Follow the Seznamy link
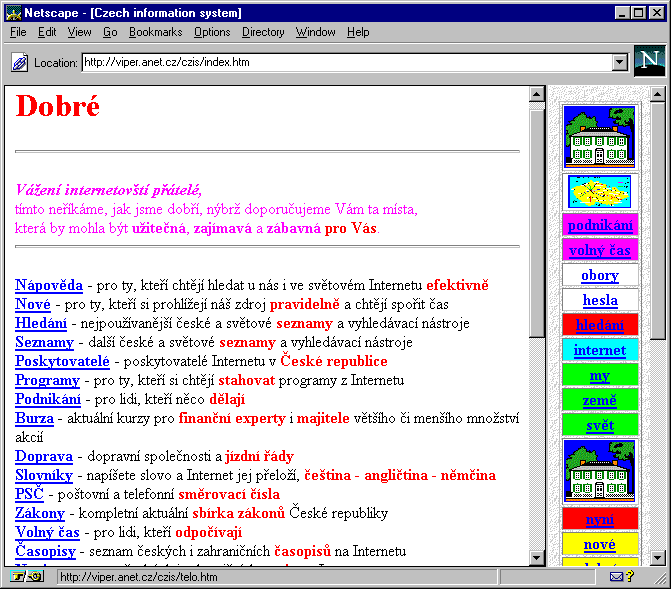 point(44,342)
